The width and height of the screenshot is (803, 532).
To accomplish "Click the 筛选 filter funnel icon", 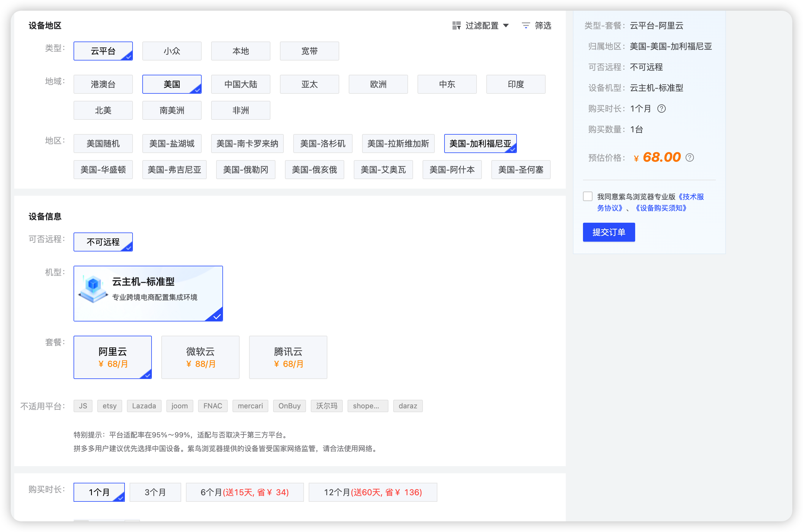I will click(525, 25).
